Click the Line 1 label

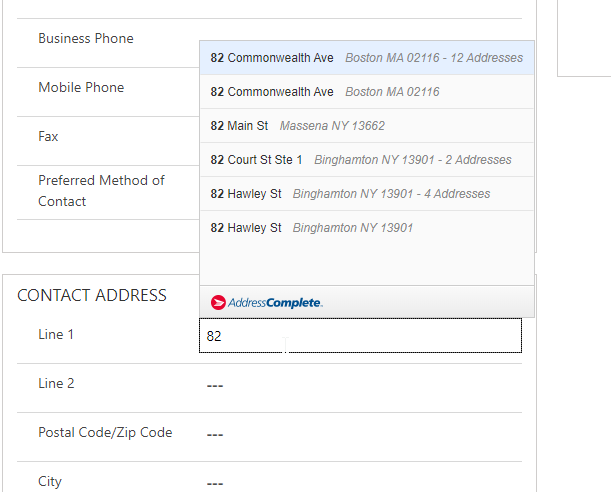click(x=56, y=335)
